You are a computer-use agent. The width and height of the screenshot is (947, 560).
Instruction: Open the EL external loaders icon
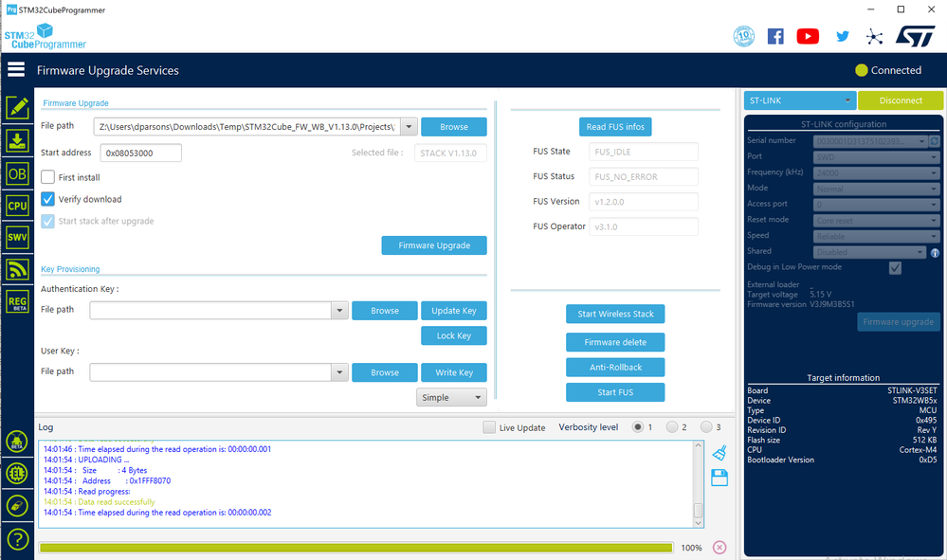pyautogui.click(x=17, y=474)
